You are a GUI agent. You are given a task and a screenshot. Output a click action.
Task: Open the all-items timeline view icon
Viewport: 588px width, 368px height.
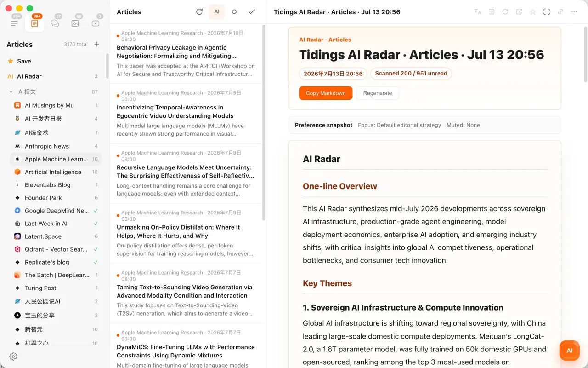[x=14, y=23]
